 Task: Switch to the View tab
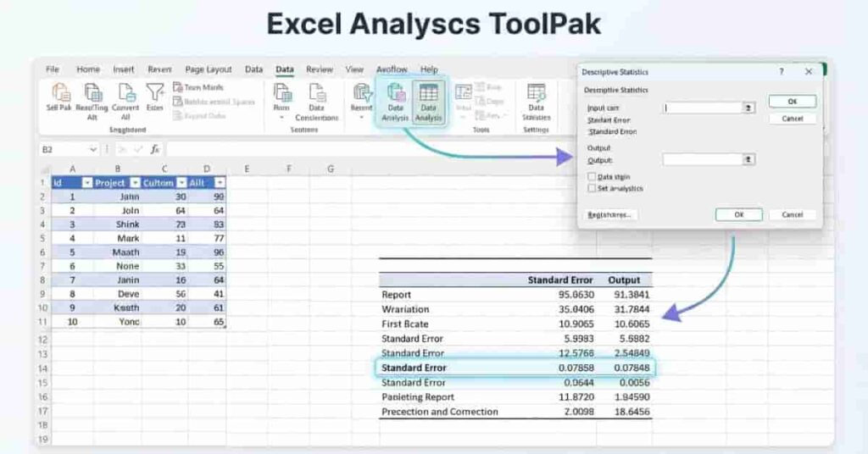click(x=354, y=69)
